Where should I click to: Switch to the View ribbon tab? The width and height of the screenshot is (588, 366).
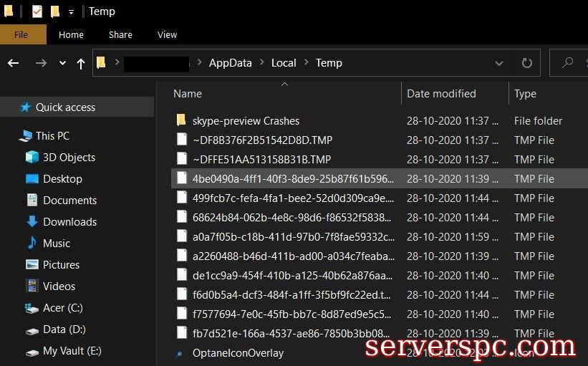167,34
